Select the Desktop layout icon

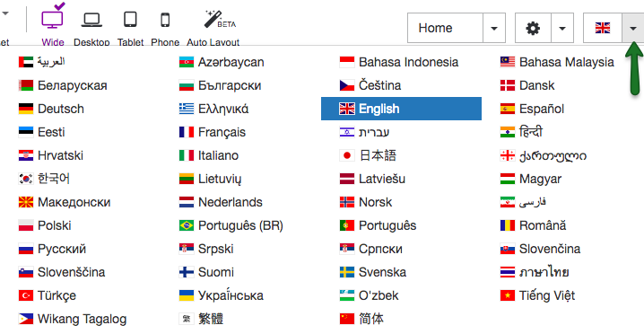tap(91, 20)
